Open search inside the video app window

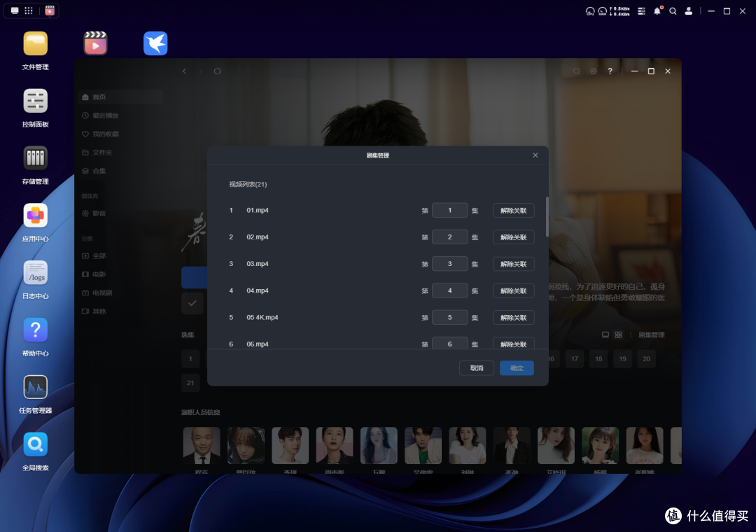(x=577, y=71)
